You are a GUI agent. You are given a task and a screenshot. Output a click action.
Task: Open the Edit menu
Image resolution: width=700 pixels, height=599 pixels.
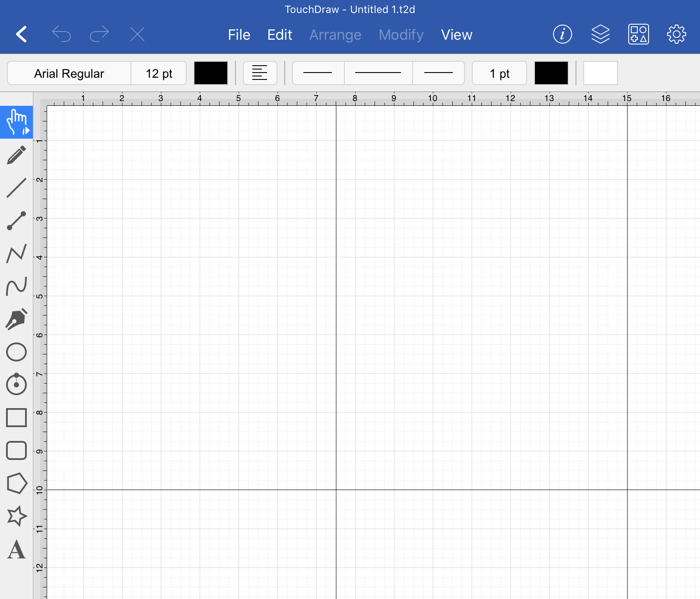pos(280,35)
